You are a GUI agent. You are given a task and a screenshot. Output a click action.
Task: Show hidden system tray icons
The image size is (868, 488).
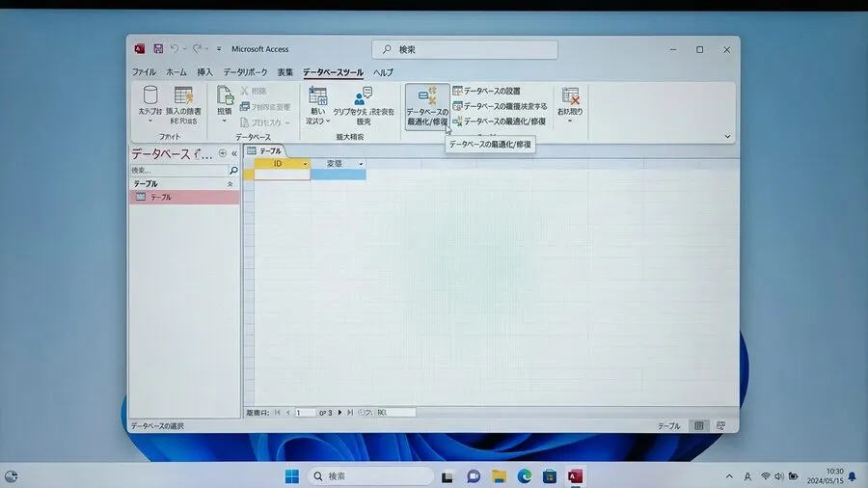[x=729, y=476]
